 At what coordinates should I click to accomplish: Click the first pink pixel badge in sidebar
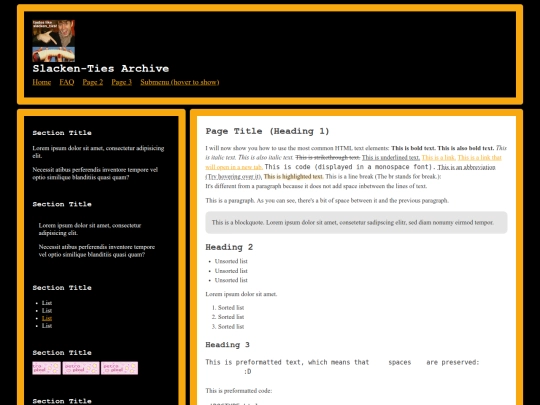pyautogui.click(x=46, y=368)
